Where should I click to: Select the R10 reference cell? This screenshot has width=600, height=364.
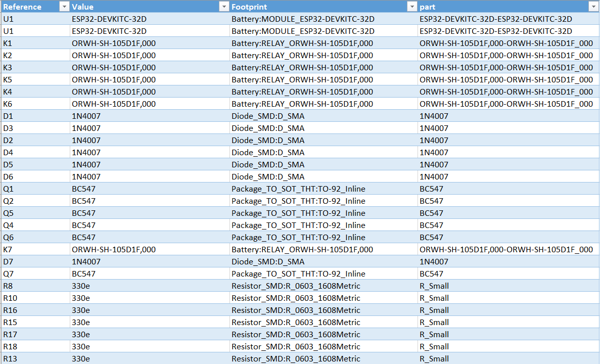[x=35, y=298]
